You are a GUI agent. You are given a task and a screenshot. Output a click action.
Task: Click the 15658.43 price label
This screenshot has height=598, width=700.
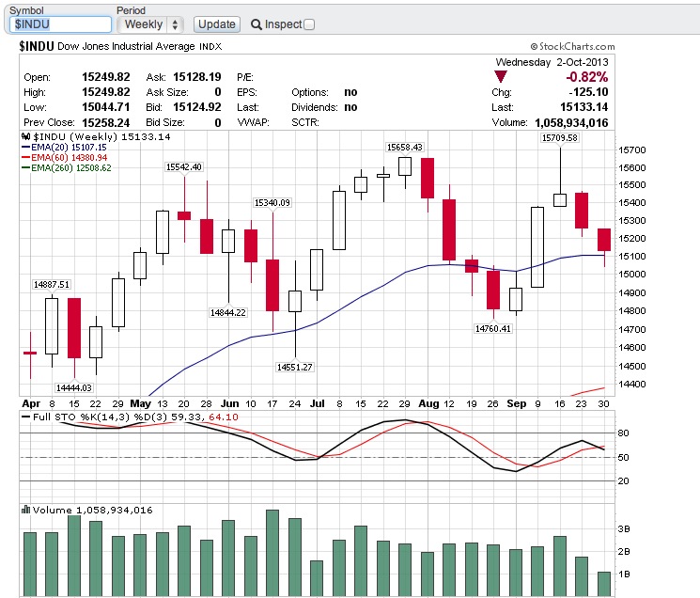click(x=404, y=147)
